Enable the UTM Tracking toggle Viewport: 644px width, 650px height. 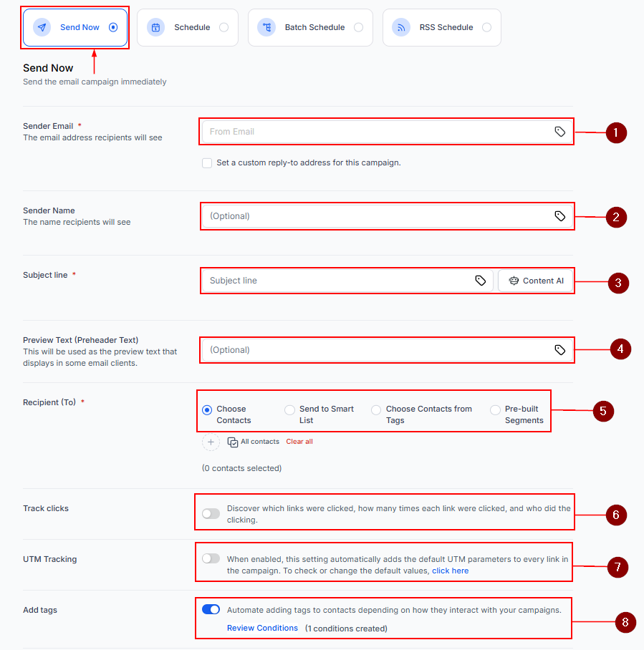(211, 558)
